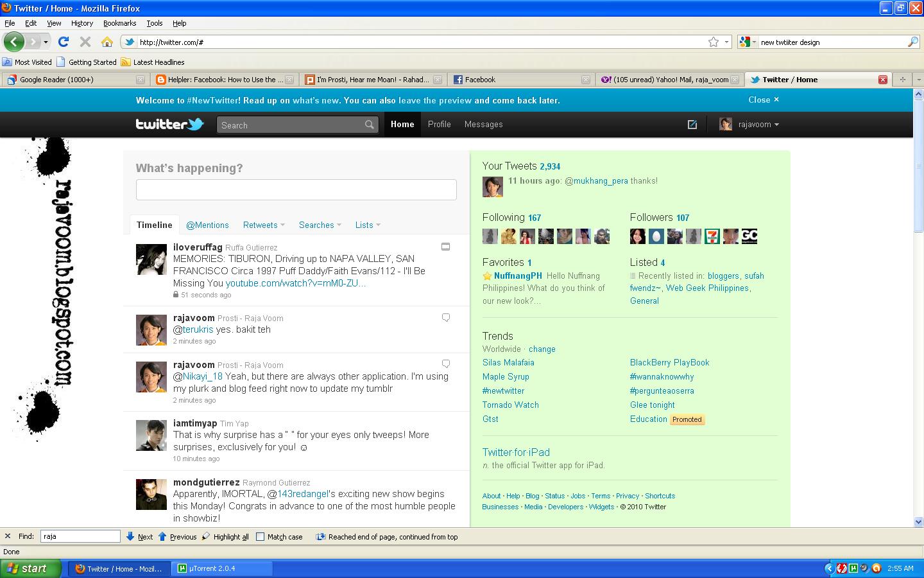The width and height of the screenshot is (924, 578).
Task: Open the back/forward history dropdown arrow
Action: coord(46,42)
